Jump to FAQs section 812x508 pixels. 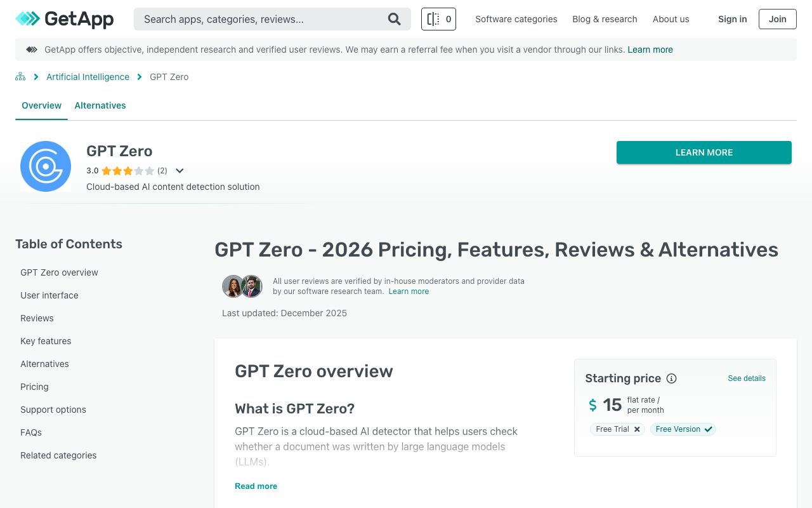[31, 432]
